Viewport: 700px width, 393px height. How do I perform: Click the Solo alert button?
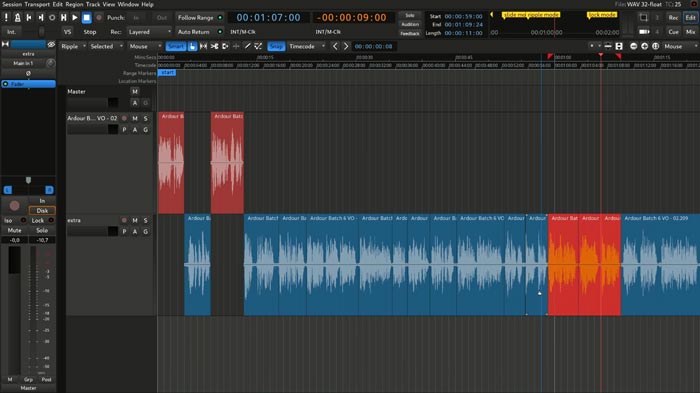point(409,15)
